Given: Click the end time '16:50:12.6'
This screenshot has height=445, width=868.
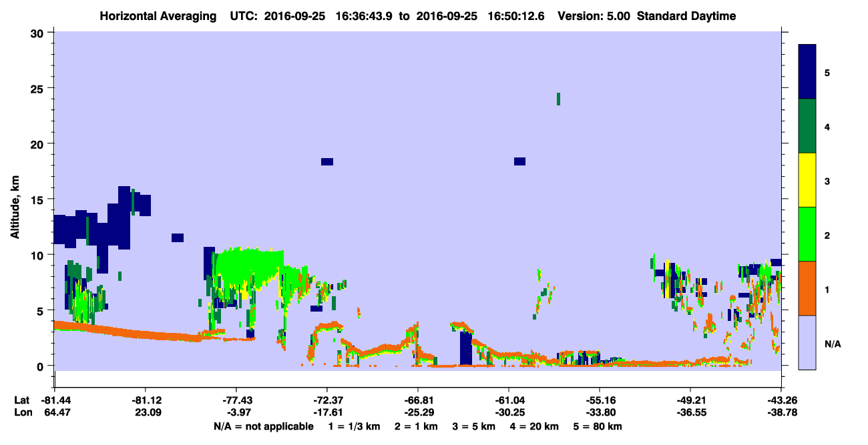Looking at the screenshot, I should coord(516,16).
